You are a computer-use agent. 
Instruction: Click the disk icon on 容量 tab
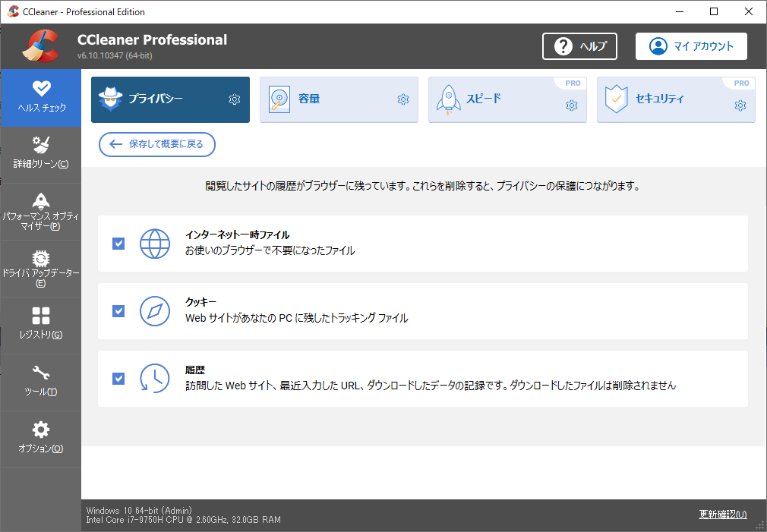pos(279,99)
